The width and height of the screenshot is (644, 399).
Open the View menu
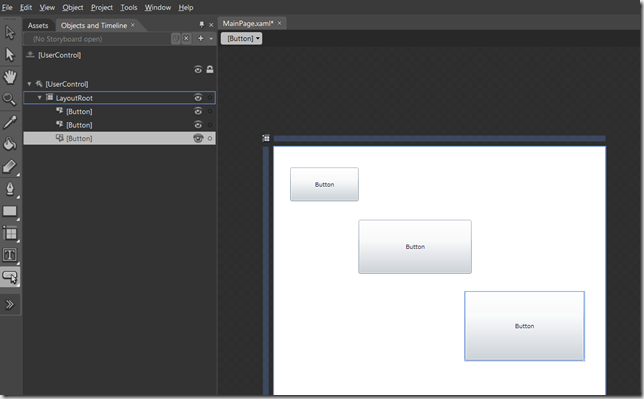[x=47, y=7]
